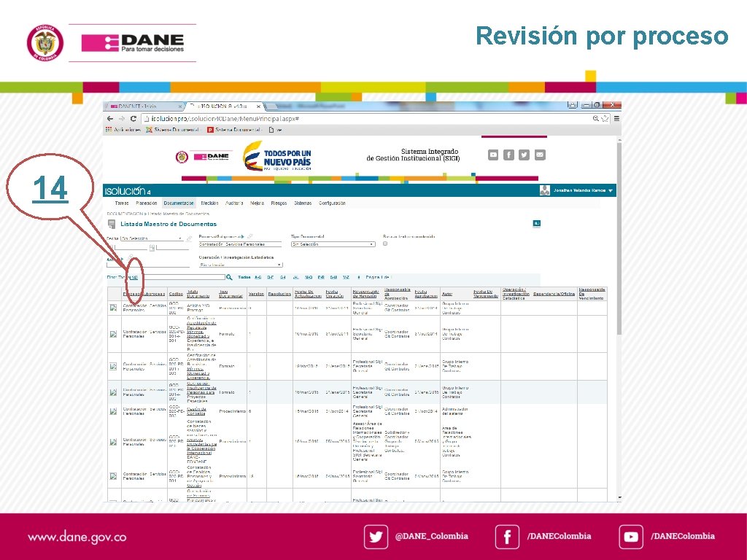The image size is (747, 560).
Task: Filter documents by the A-C link
Action: (258, 277)
